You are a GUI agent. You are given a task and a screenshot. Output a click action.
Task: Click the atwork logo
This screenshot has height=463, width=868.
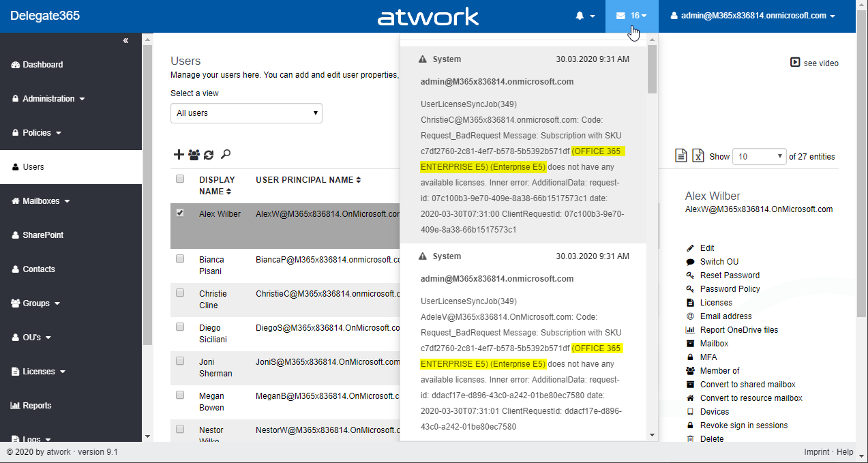(x=428, y=16)
